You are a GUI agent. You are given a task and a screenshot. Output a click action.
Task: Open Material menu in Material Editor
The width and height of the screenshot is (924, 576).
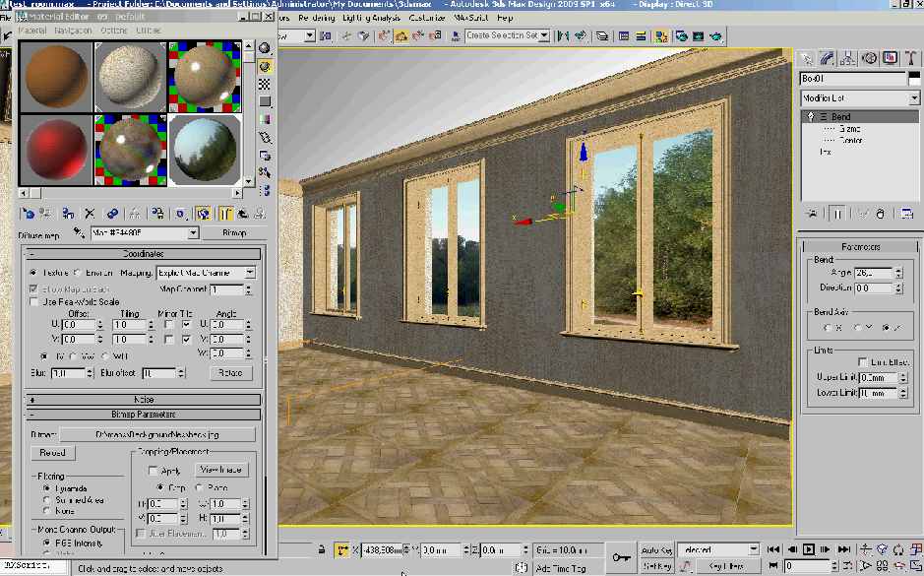(x=32, y=31)
